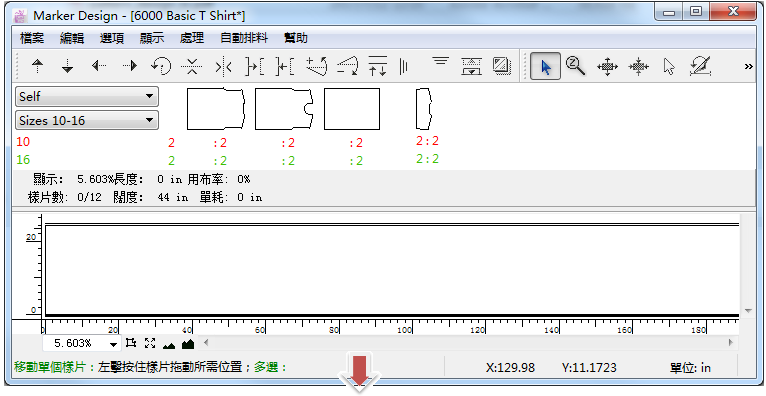Open the Sizes 10-16 dropdown
This screenshot has width=766, height=396.
[x=87, y=120]
